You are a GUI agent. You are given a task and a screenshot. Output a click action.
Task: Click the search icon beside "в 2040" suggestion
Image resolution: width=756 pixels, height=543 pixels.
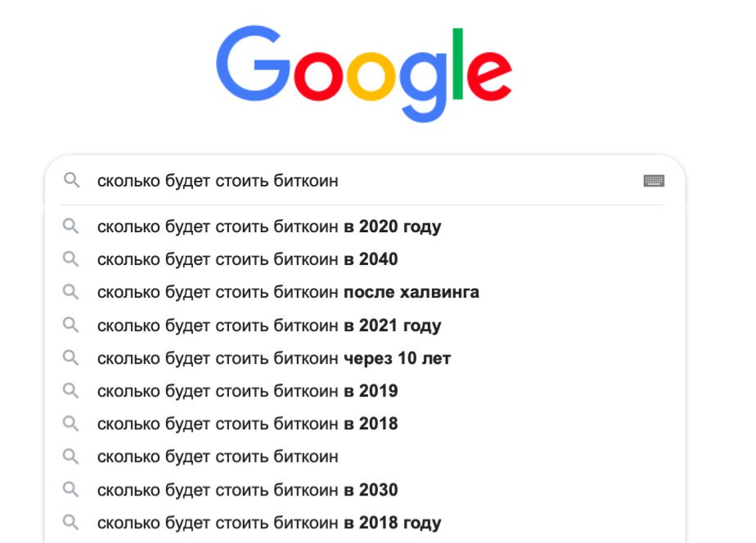(x=71, y=259)
